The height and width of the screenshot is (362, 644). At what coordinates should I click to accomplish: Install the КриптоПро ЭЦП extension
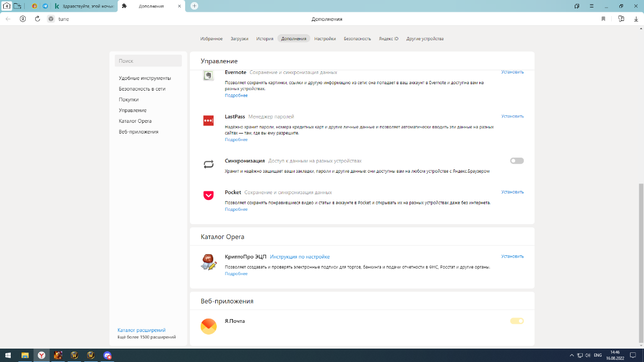[513, 256]
